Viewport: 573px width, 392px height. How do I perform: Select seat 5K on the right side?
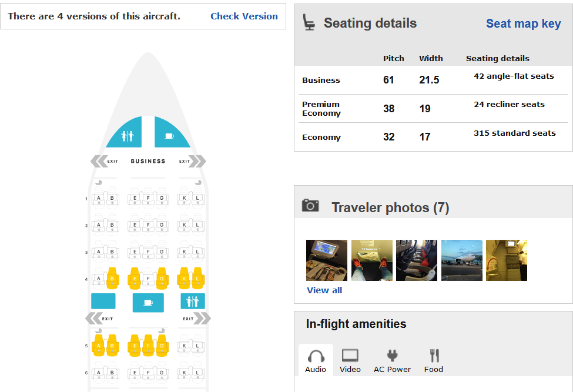pos(184,345)
